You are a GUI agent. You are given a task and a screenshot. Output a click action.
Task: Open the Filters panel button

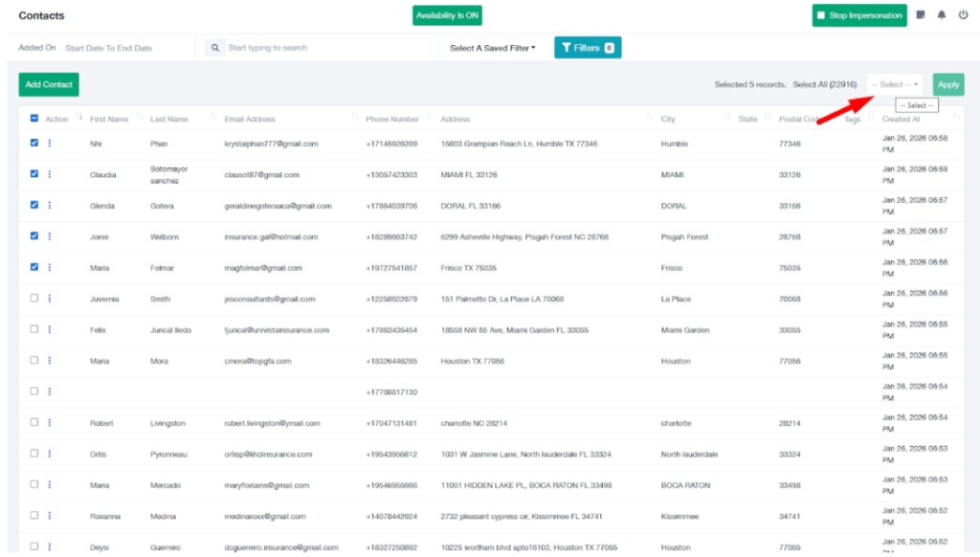[588, 48]
